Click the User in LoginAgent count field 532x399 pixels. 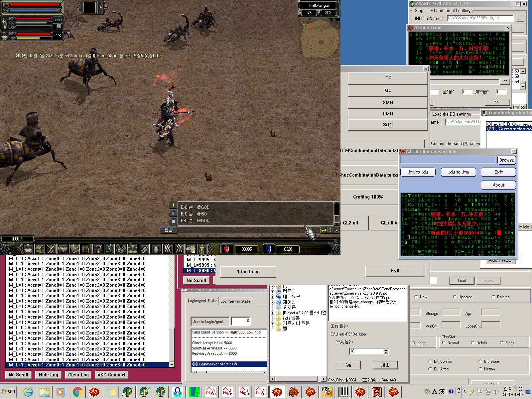(240, 321)
